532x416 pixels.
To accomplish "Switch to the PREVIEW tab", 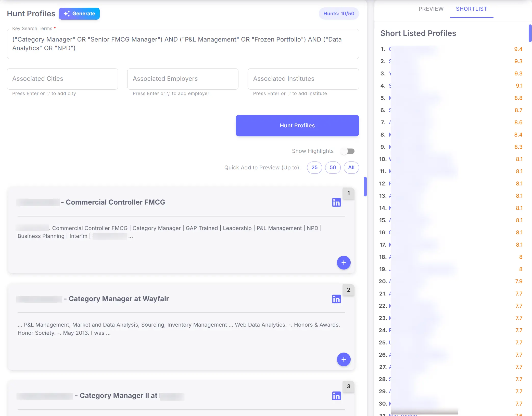I will click(431, 9).
